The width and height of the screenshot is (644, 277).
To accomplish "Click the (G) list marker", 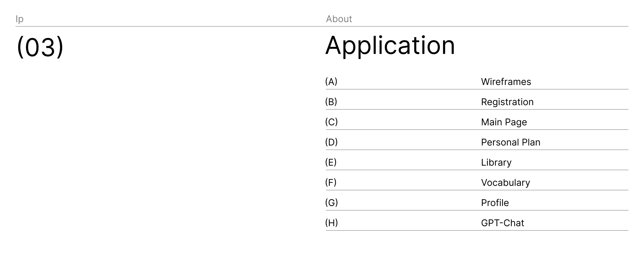I will click(x=331, y=203).
